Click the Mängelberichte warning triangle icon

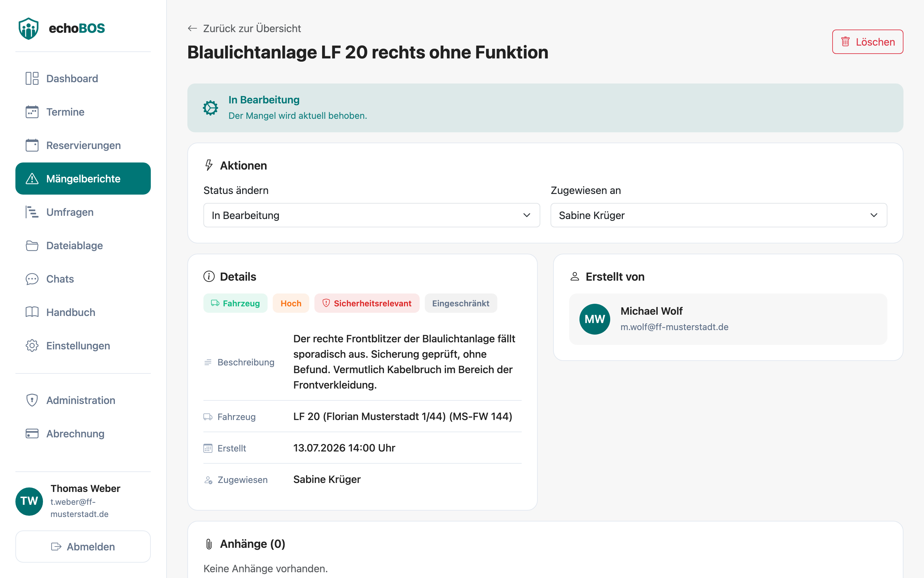[32, 179]
